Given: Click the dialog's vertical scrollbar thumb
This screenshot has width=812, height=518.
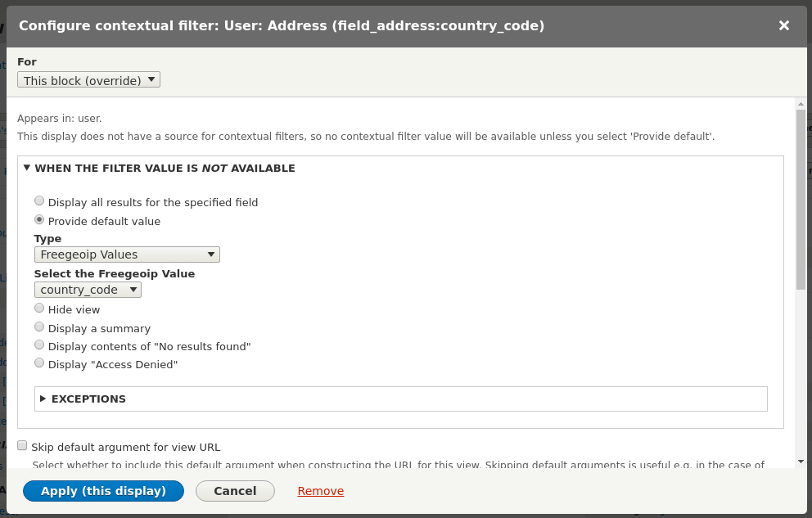Looking at the screenshot, I should tap(801, 199).
